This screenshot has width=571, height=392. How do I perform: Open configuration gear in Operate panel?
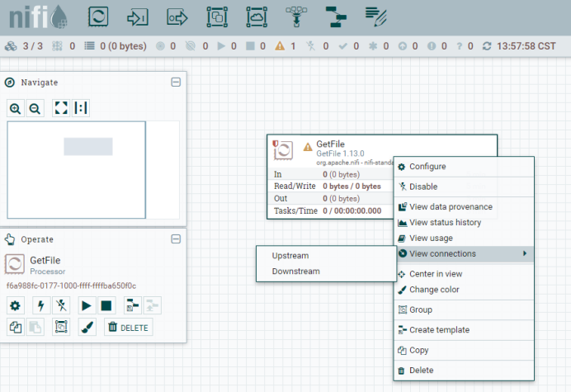[x=16, y=305]
